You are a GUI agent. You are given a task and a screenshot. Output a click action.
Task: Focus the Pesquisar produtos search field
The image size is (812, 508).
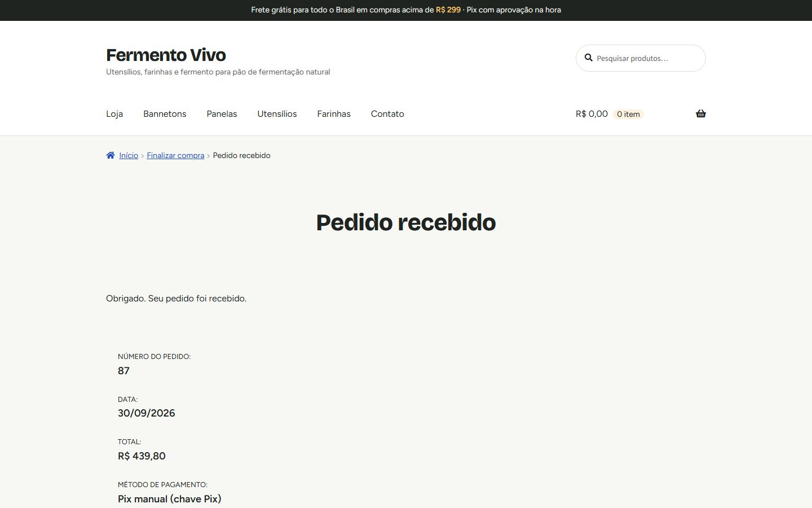(641, 58)
